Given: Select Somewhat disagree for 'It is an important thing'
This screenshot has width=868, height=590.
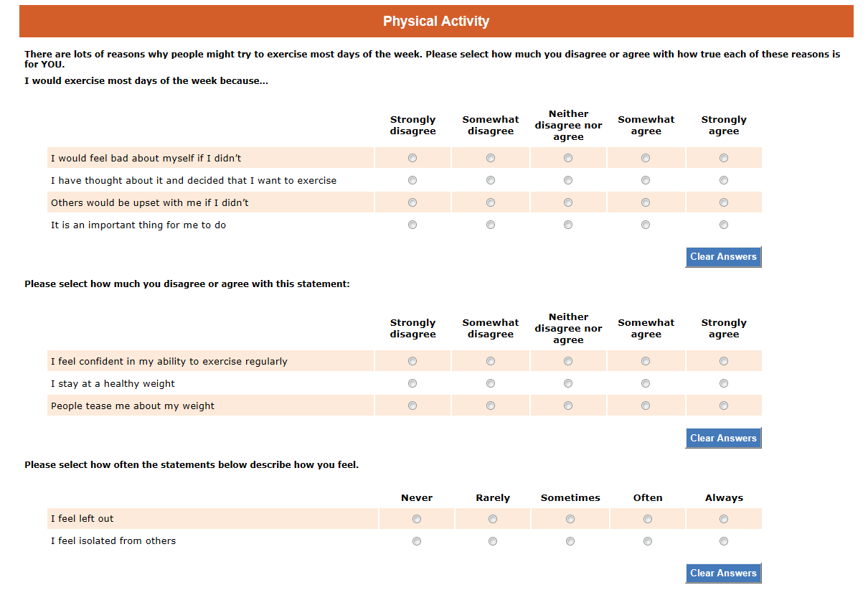Looking at the screenshot, I should pos(491,225).
